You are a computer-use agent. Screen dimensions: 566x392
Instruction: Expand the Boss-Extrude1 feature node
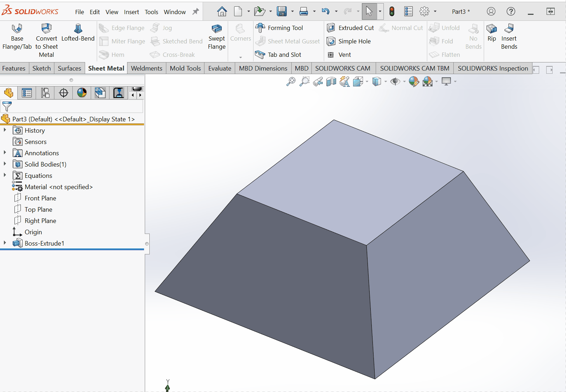point(5,243)
